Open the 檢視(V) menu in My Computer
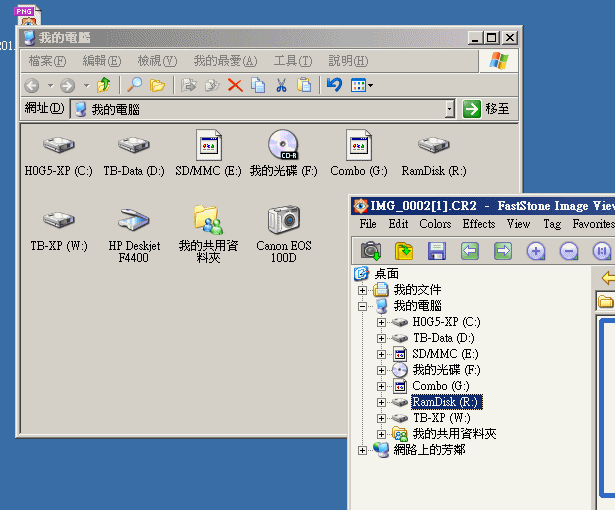 click(157, 61)
